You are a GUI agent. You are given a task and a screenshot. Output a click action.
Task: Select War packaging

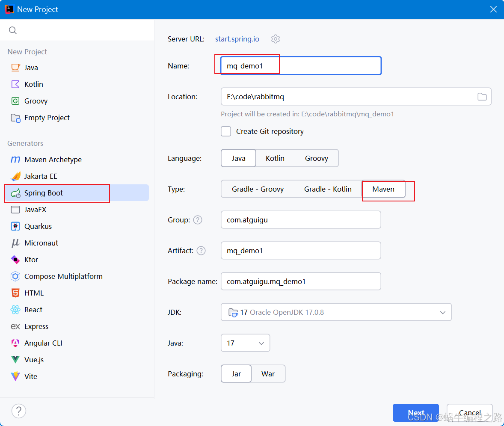[x=268, y=374]
